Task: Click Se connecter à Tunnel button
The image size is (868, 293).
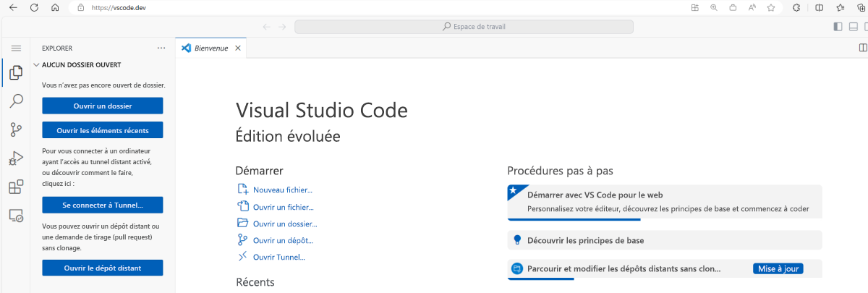Action: pyautogui.click(x=103, y=205)
